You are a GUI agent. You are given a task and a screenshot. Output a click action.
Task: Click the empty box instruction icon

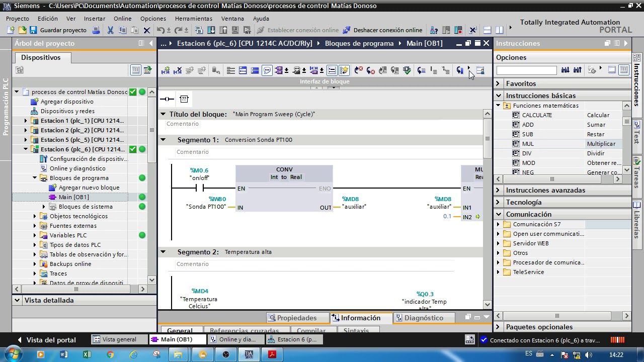click(x=184, y=99)
